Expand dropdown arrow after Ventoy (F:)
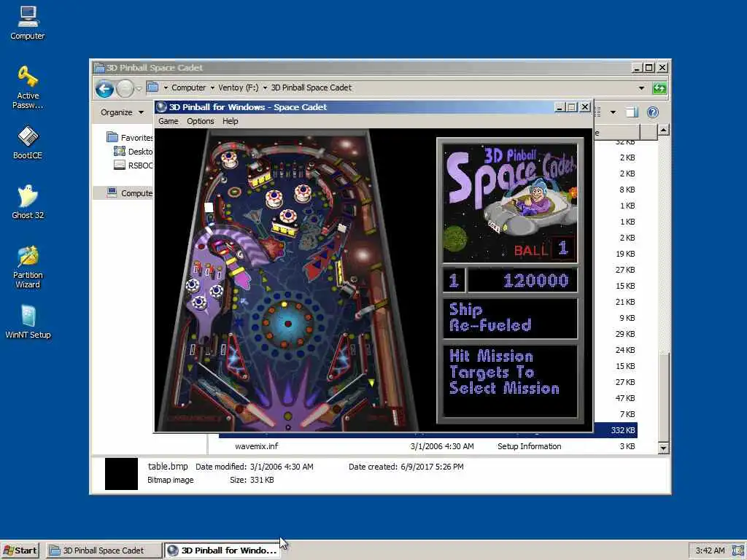 265,88
